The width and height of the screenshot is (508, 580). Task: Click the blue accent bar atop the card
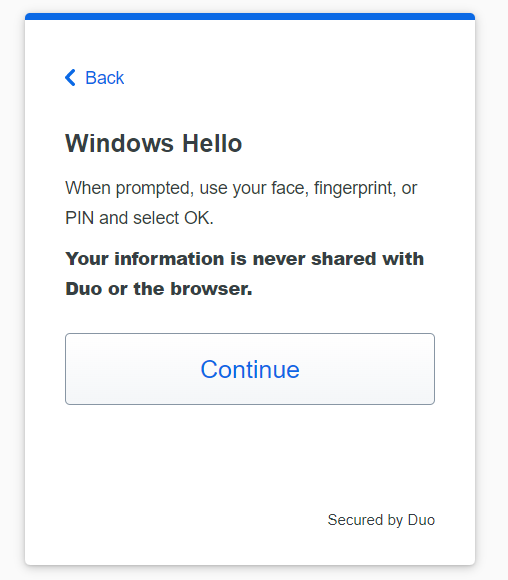tap(250, 16)
